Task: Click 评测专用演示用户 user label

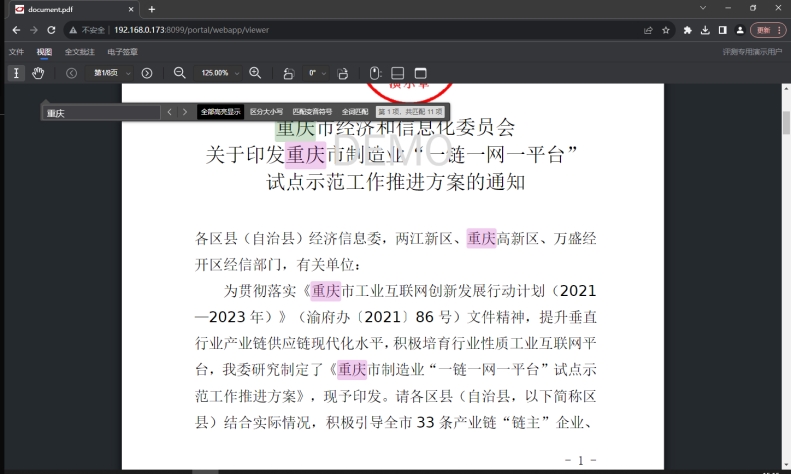Action: (752, 52)
